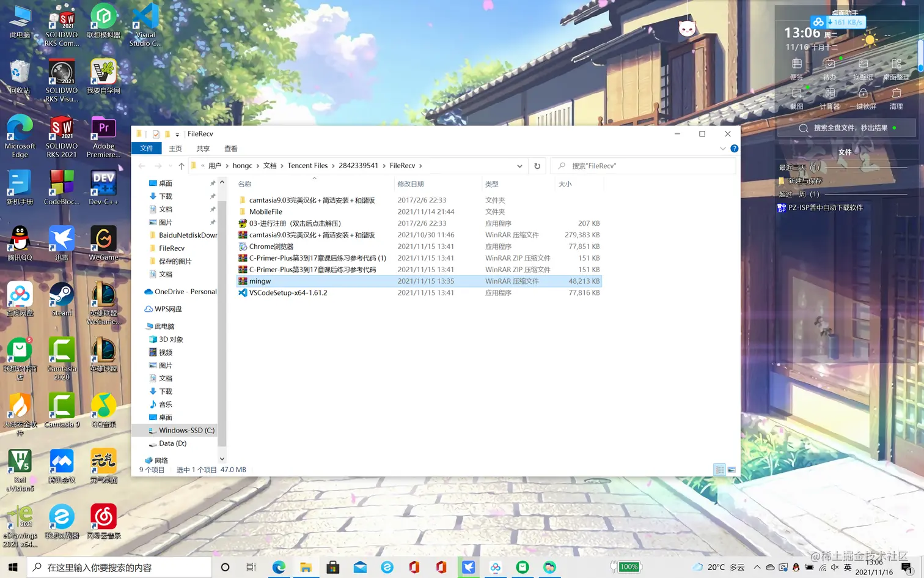Click the desktop assistant panel scrollbar

921,55
